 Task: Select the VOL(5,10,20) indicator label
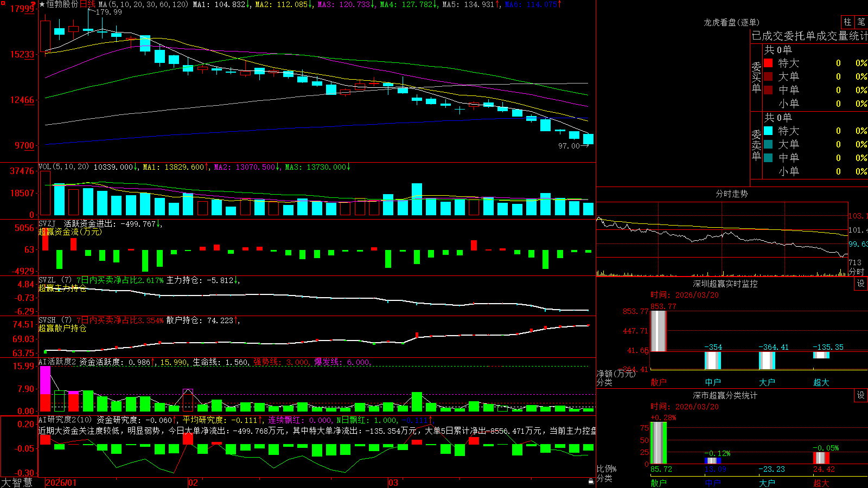click(63, 167)
